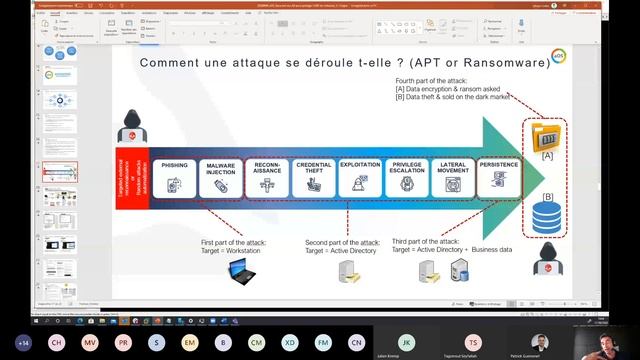Open the Aide ribbon tab
The height and width of the screenshot is (360, 640).
click(248, 13)
